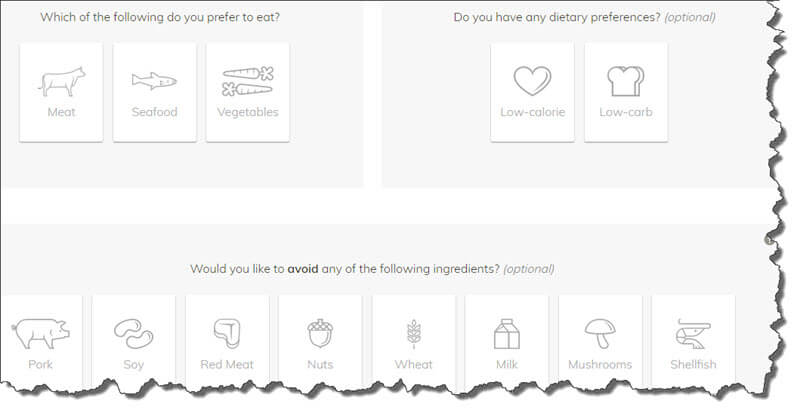This screenshot has width=800, height=413.
Task: Click the 'Vegetables' text label
Action: [248, 112]
